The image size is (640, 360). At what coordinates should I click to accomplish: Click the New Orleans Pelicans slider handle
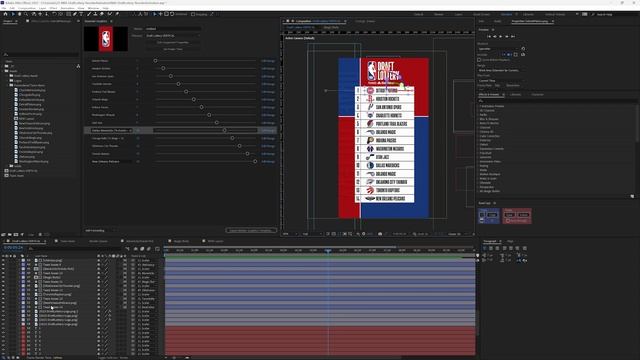tap(255, 162)
